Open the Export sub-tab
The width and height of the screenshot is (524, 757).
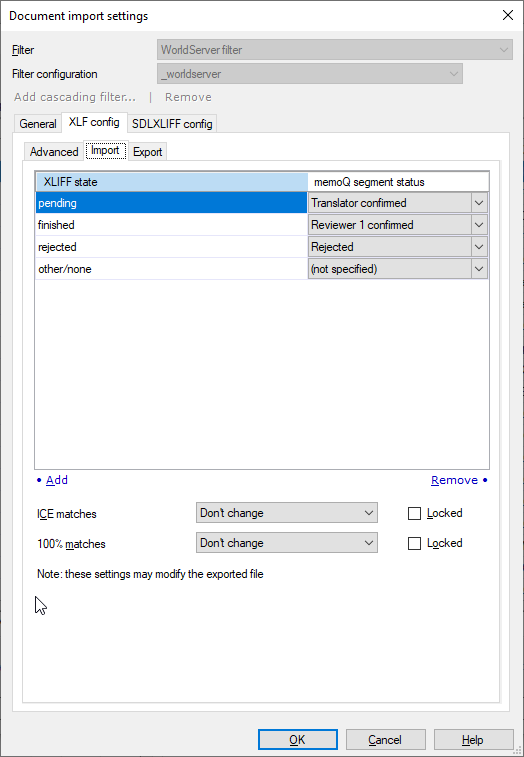(147, 152)
